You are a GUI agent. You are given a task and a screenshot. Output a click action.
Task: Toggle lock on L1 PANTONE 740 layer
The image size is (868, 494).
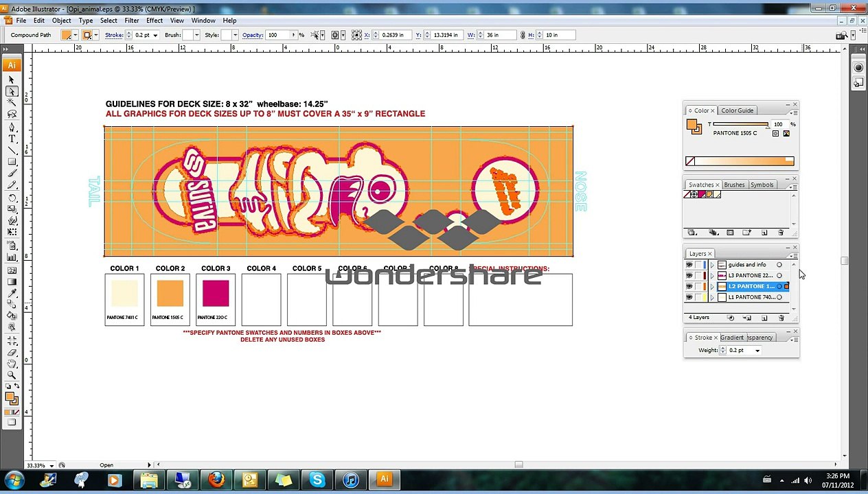(x=698, y=297)
